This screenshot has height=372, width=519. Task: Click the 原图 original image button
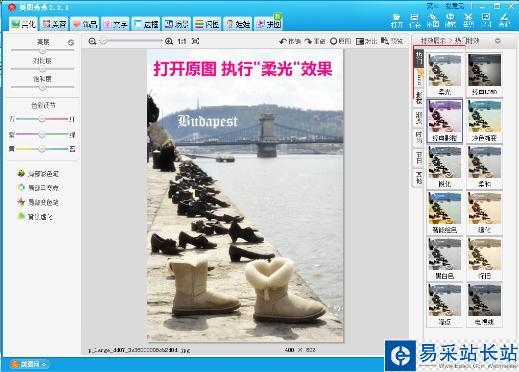pos(340,41)
